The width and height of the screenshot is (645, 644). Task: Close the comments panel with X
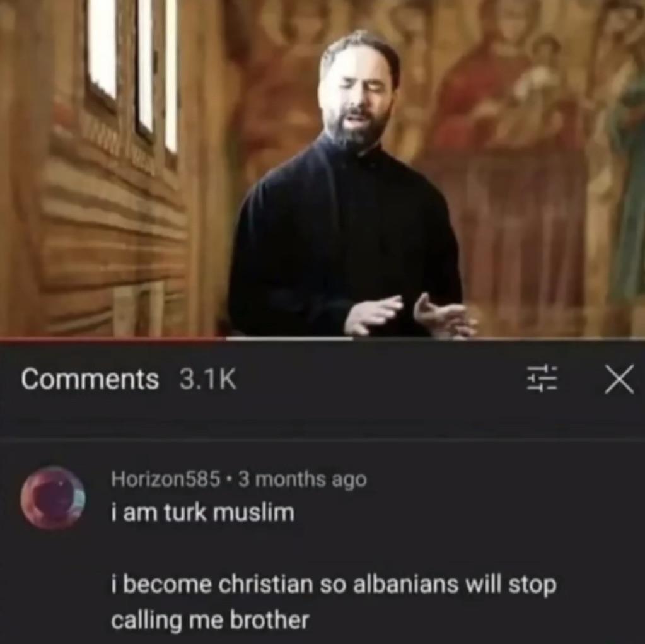[619, 379]
